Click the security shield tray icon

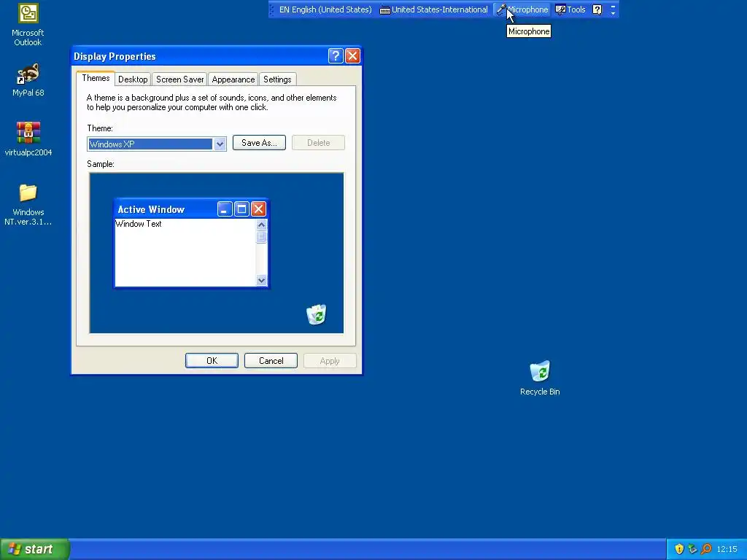[679, 549]
